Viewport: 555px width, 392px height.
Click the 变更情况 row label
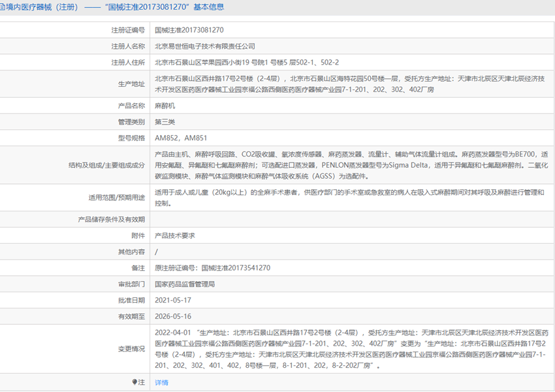click(x=131, y=349)
